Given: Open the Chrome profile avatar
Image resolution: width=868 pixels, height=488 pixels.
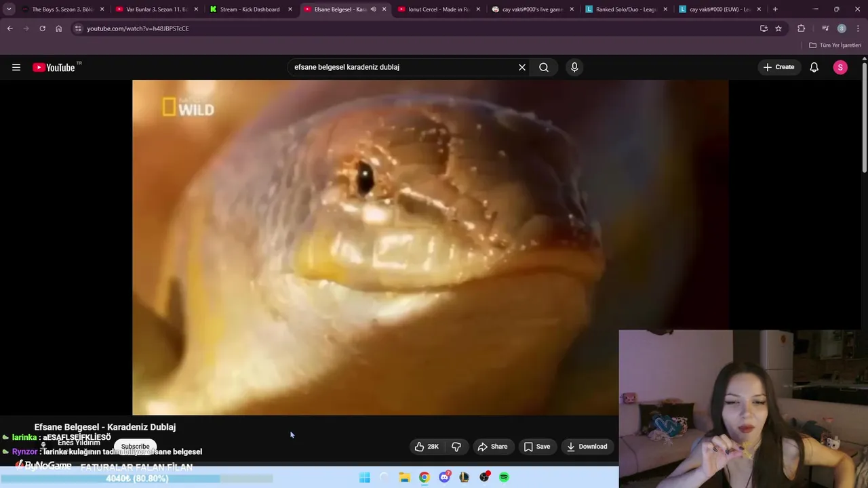Looking at the screenshot, I should pyautogui.click(x=842, y=28).
